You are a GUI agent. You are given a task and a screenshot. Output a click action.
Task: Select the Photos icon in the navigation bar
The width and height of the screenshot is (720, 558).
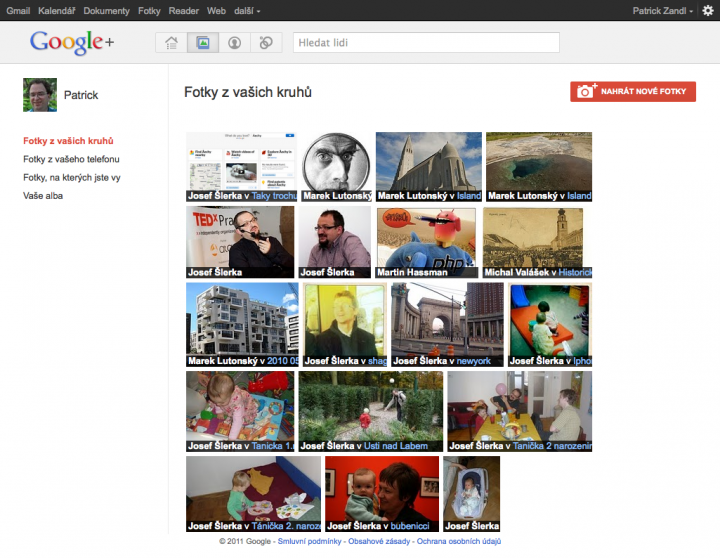click(x=203, y=43)
